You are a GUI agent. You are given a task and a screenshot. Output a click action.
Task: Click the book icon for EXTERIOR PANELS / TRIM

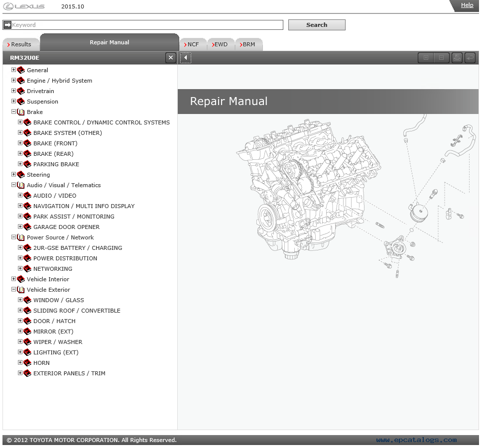tap(27, 373)
